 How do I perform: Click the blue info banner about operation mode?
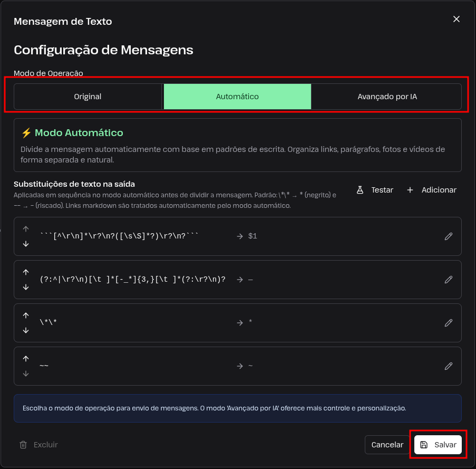pyautogui.click(x=238, y=408)
